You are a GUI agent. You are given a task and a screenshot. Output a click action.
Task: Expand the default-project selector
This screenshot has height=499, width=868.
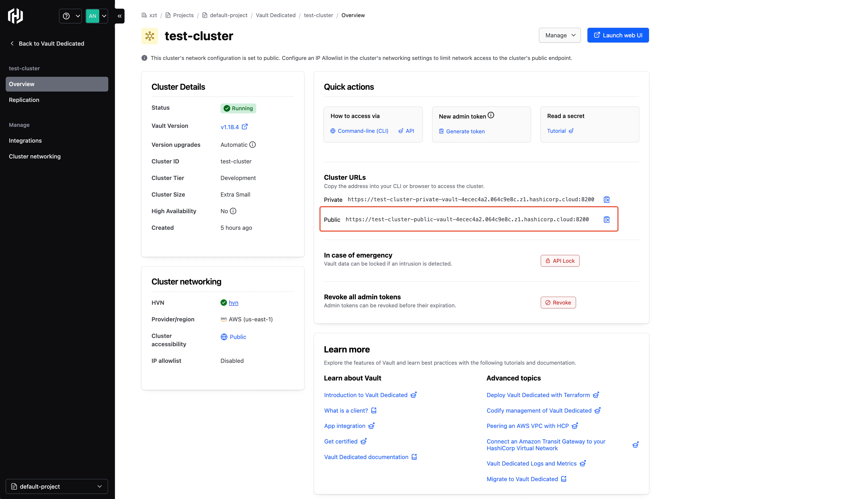tap(57, 486)
